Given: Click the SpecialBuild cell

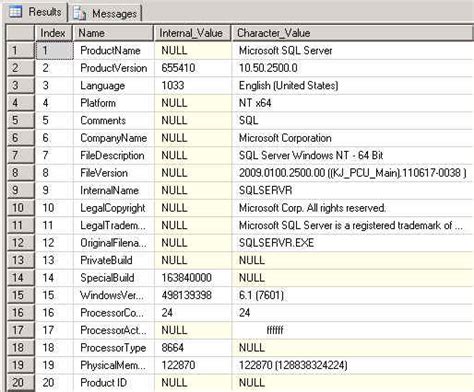Looking at the screenshot, I should coord(113,278).
